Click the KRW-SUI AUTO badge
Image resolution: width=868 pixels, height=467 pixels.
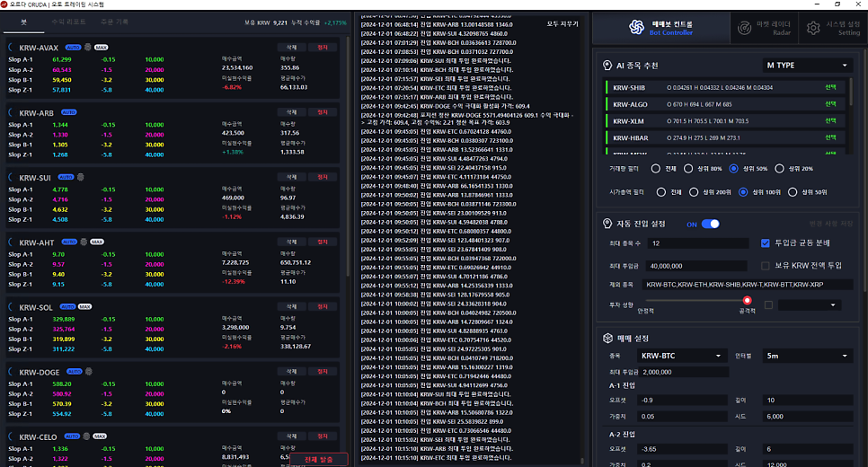coord(66,177)
